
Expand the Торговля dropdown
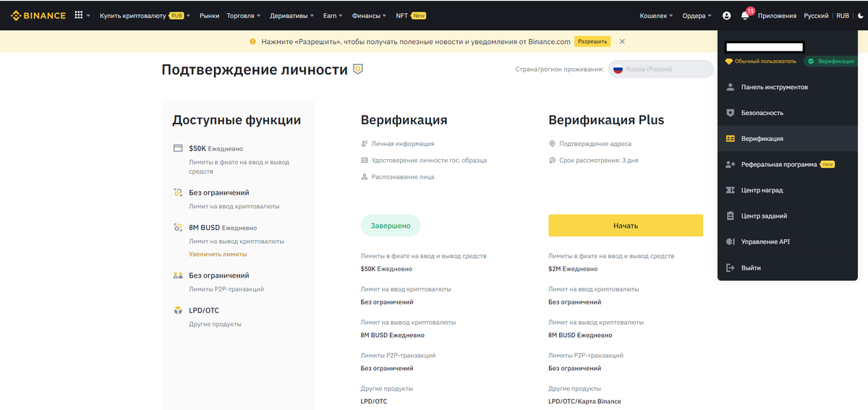244,15
